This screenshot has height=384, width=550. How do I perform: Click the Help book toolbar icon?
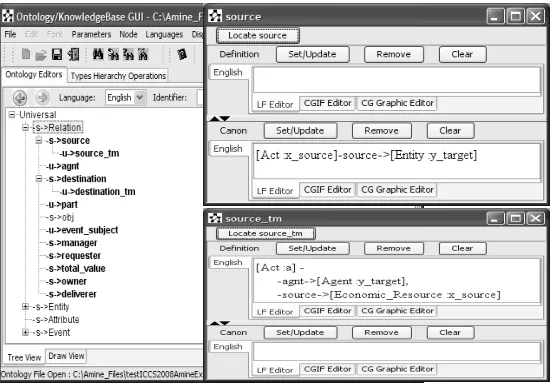pyautogui.click(x=182, y=54)
